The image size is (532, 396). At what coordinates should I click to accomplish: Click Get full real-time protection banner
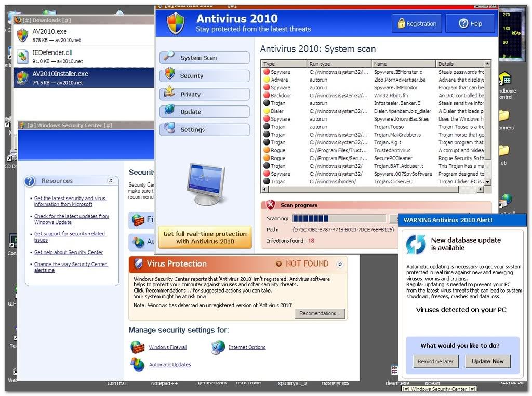(205, 237)
